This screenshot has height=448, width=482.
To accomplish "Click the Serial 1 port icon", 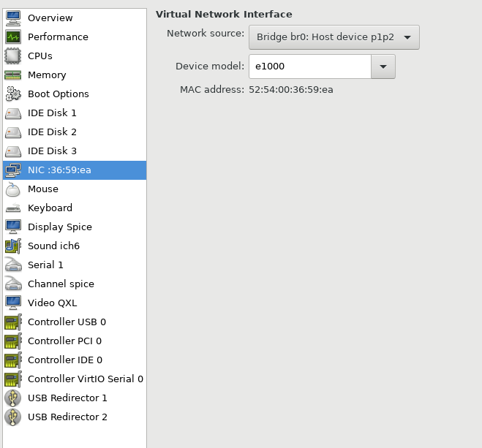I will pos(13,265).
